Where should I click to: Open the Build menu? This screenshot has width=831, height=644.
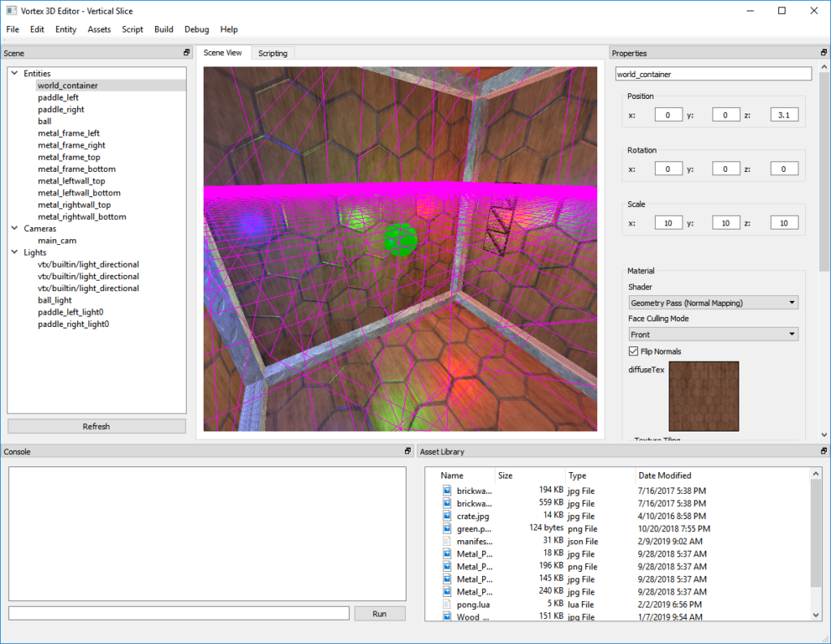click(163, 29)
